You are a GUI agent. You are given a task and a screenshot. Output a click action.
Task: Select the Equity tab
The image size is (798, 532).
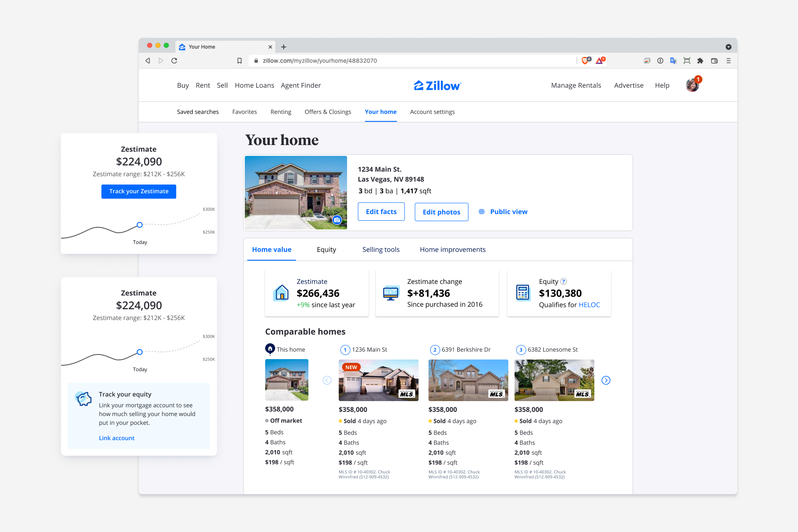[326, 249]
